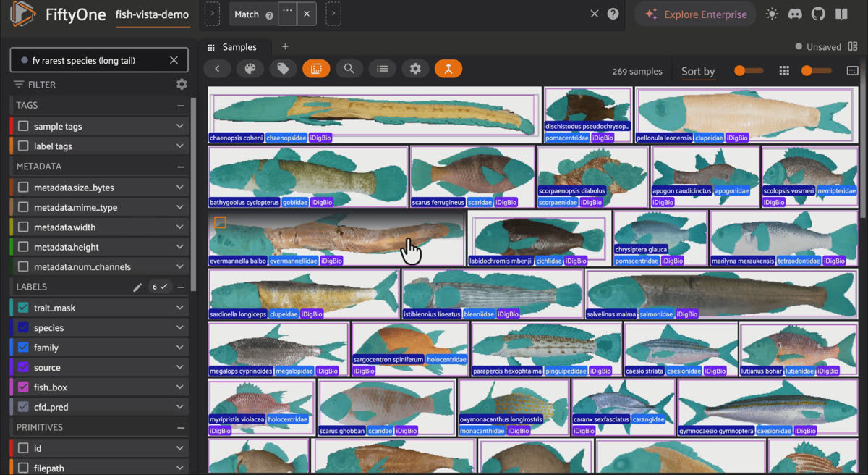Viewport: 868px width, 475px height.
Task: Open sidebar filter settings gear
Action: 182,84
